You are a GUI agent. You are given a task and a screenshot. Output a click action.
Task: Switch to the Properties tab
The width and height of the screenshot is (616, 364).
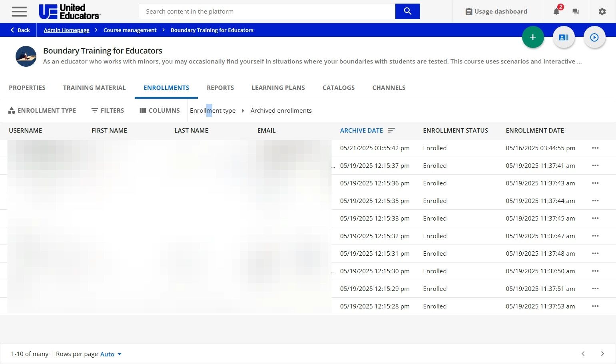27,88
